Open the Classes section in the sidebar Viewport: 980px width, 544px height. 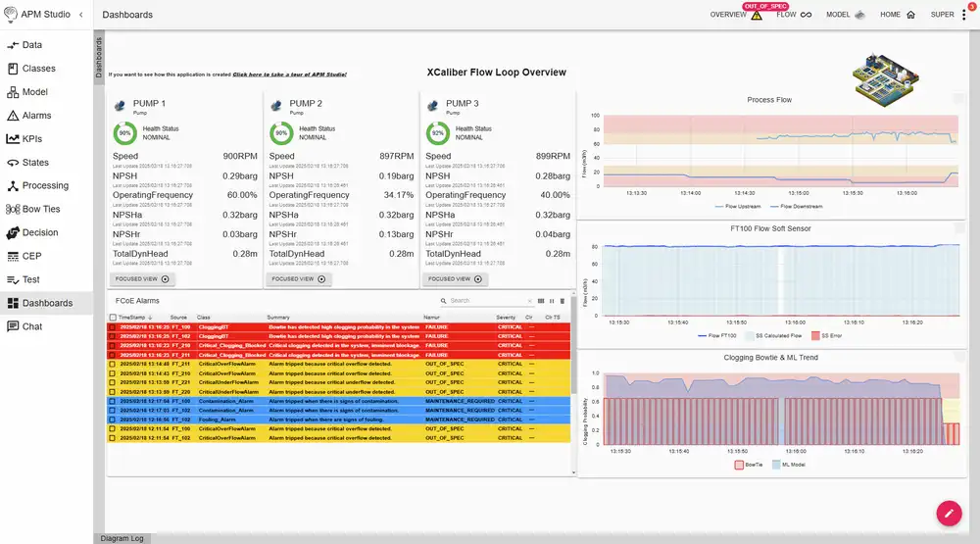point(31,69)
